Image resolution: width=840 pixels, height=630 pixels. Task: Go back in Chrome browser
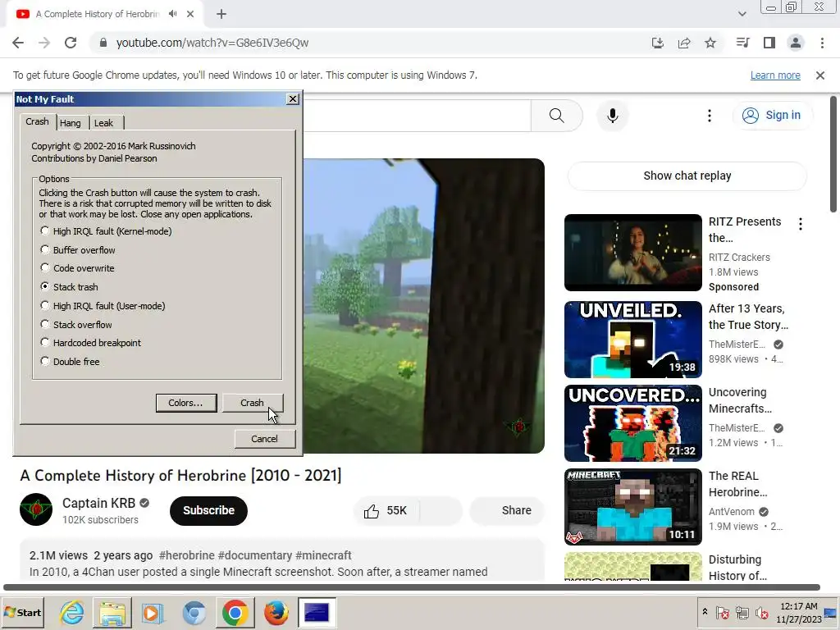[x=18, y=43]
